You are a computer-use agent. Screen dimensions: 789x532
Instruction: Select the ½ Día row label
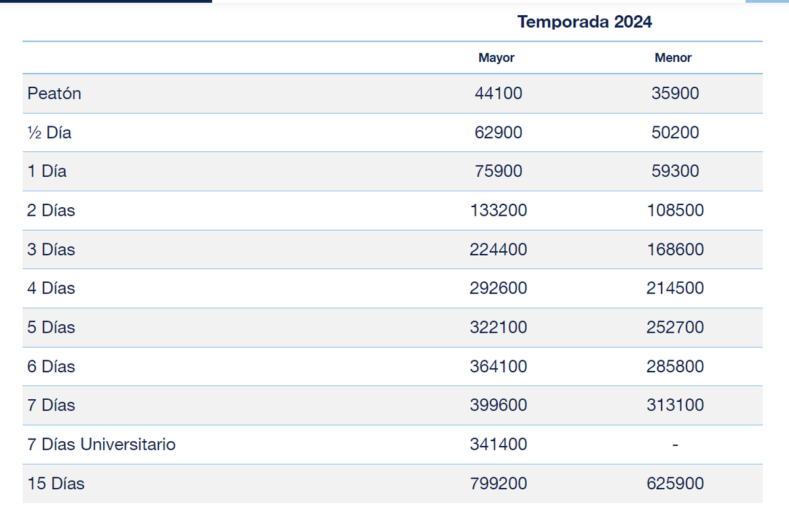pyautogui.click(x=49, y=133)
